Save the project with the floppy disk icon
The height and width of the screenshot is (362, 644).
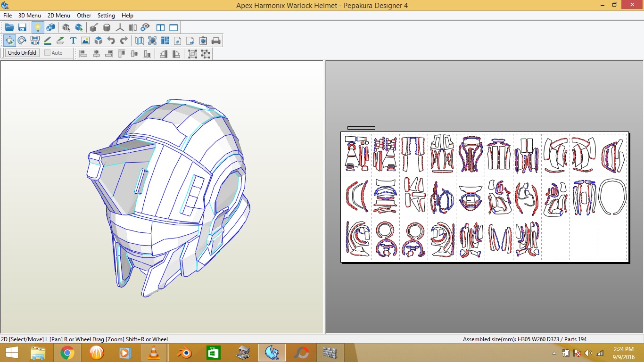22,27
